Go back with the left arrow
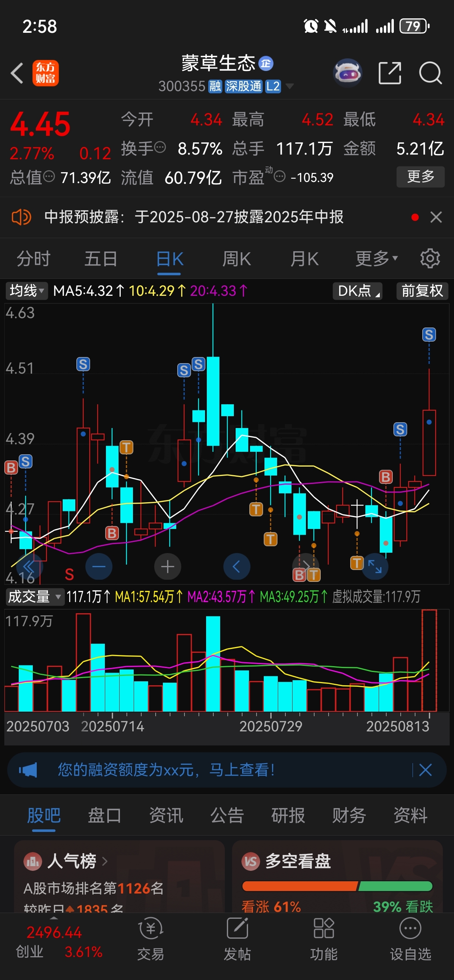Image resolution: width=454 pixels, height=980 pixels. pyautogui.click(x=17, y=73)
